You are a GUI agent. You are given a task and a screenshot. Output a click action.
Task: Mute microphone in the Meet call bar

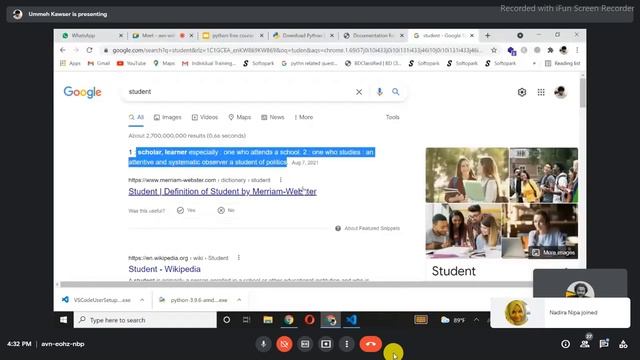tap(263, 344)
